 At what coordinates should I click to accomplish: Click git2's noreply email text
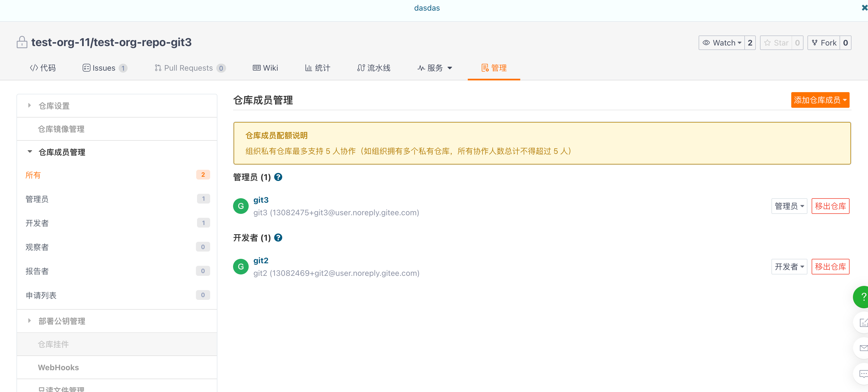[x=336, y=273]
